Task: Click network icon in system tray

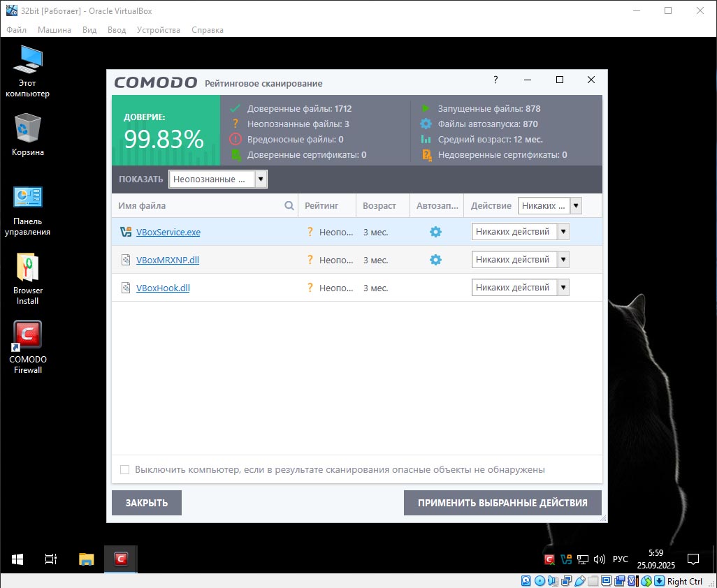Action: tap(583, 559)
